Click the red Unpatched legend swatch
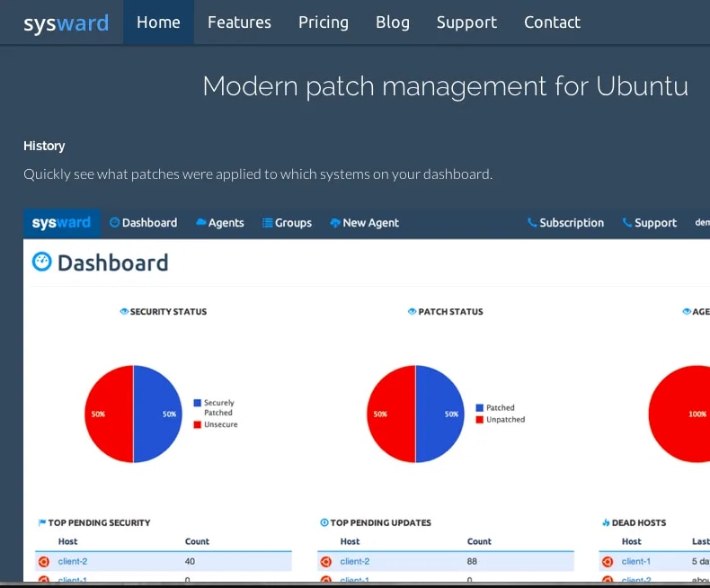Viewport: 710px width, 588px height. (x=480, y=420)
